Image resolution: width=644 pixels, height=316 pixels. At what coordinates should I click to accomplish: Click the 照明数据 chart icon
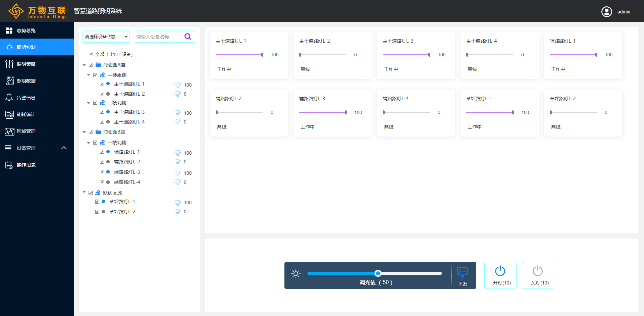point(9,81)
